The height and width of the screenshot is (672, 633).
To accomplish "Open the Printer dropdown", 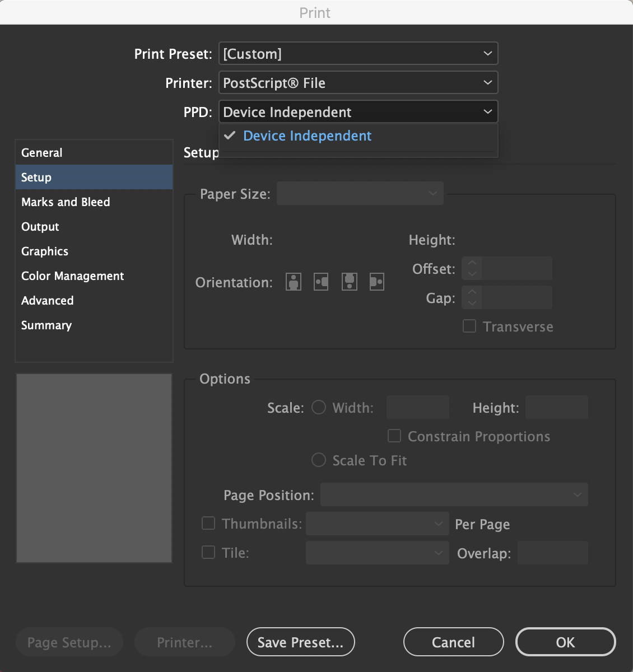I will (359, 82).
